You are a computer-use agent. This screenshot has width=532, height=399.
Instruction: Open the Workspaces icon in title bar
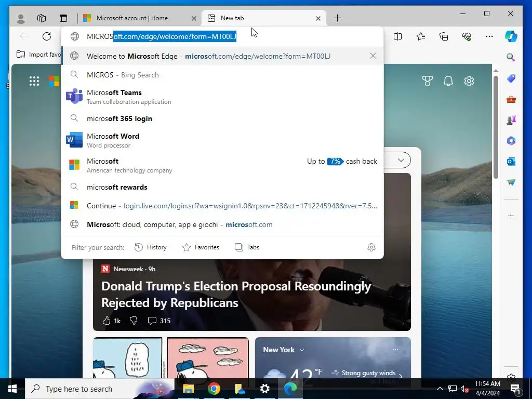tap(42, 18)
